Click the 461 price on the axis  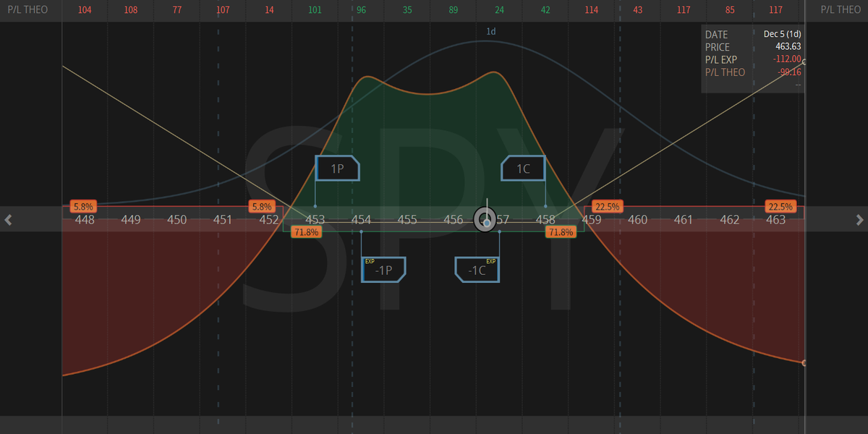click(684, 220)
